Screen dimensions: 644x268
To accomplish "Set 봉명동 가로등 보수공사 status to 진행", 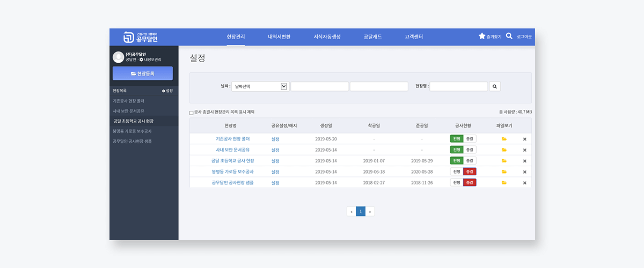I will point(456,172).
